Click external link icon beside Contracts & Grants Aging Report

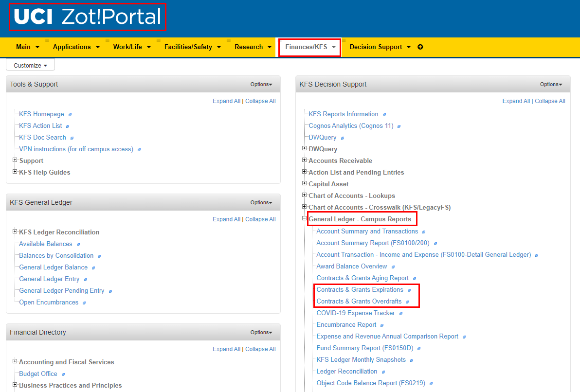(x=414, y=279)
